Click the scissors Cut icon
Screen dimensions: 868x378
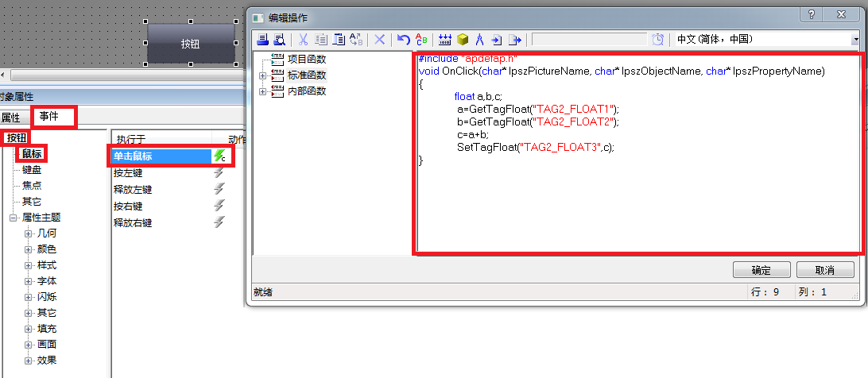303,39
